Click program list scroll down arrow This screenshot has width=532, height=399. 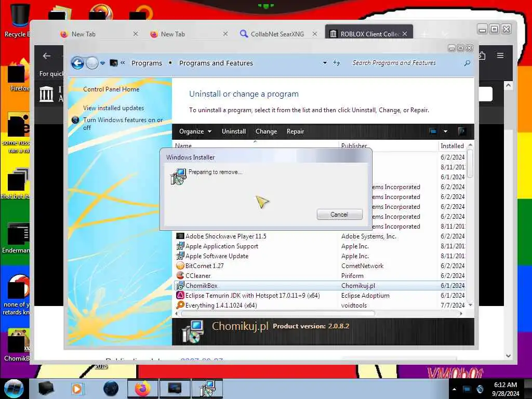[x=470, y=305]
